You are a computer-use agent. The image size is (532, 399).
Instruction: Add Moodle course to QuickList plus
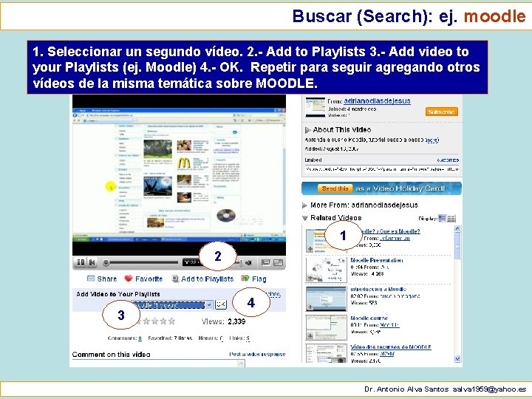tap(310, 336)
